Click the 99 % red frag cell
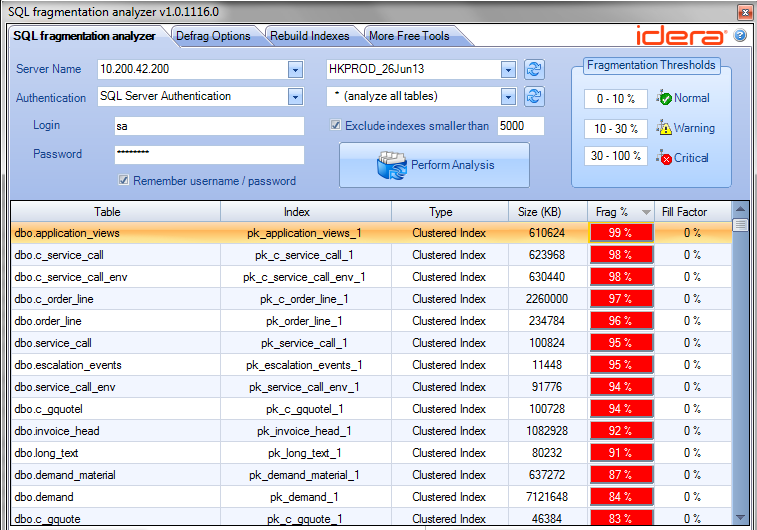This screenshot has width=757, height=530. (621, 233)
